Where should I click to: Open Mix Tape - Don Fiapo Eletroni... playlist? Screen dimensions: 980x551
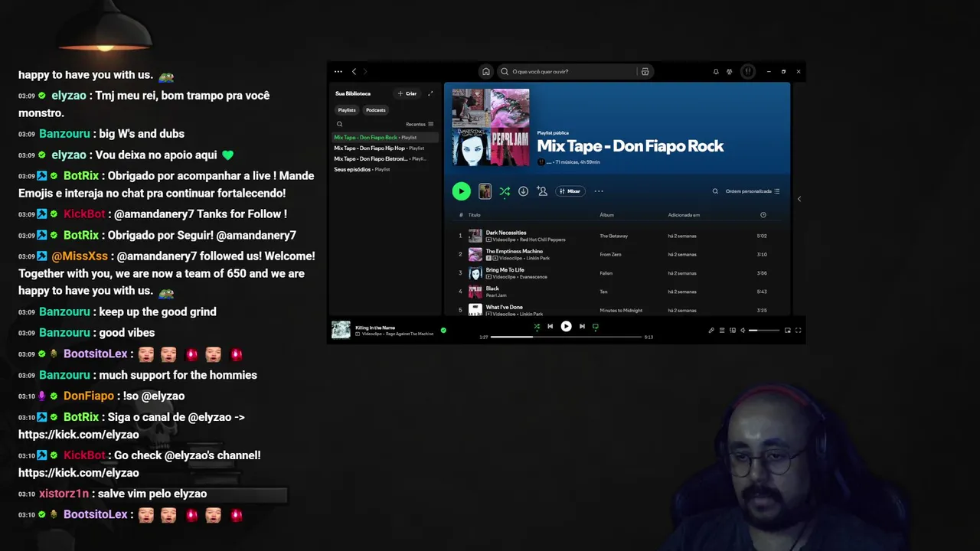385,158
